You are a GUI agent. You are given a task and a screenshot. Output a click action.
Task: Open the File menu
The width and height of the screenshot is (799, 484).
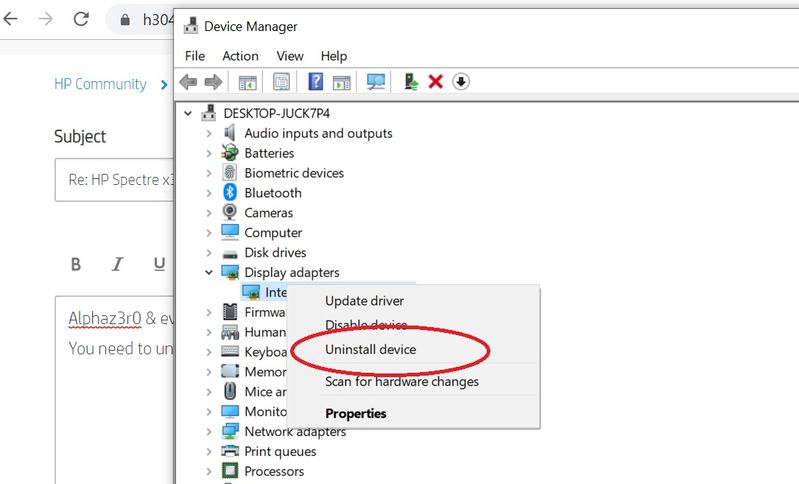click(x=195, y=56)
